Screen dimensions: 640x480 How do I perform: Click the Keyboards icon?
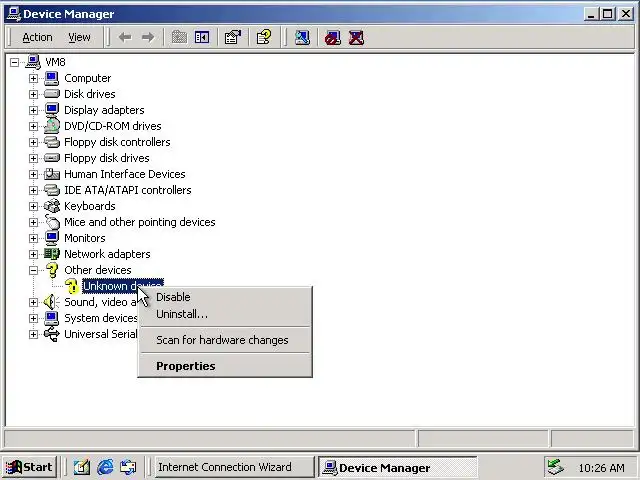tap(52, 206)
